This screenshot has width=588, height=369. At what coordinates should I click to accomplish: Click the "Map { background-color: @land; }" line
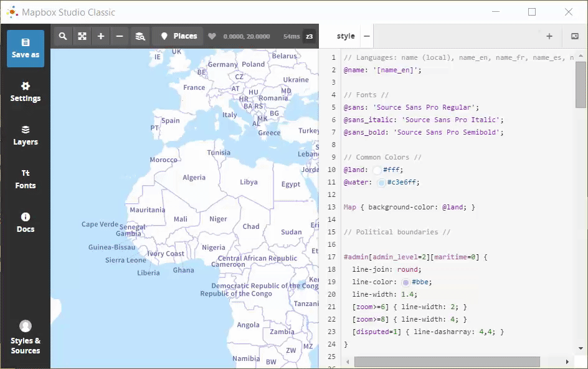pyautogui.click(x=409, y=207)
